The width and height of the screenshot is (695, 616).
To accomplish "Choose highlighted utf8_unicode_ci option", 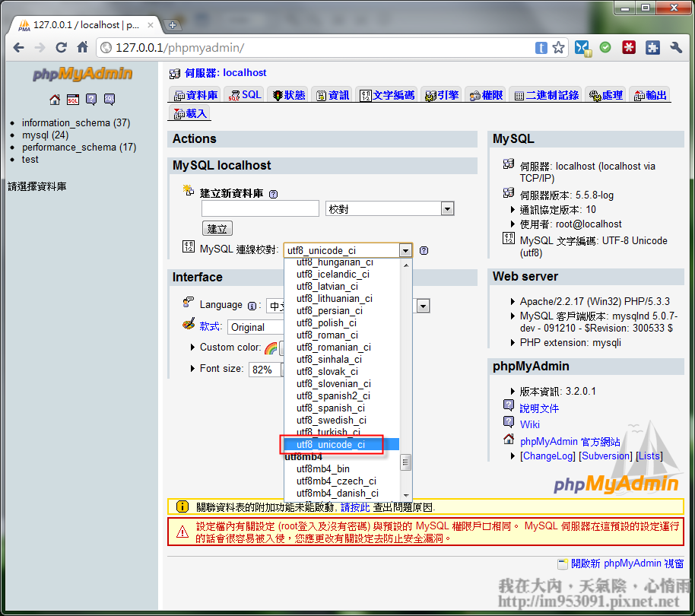I will click(331, 444).
